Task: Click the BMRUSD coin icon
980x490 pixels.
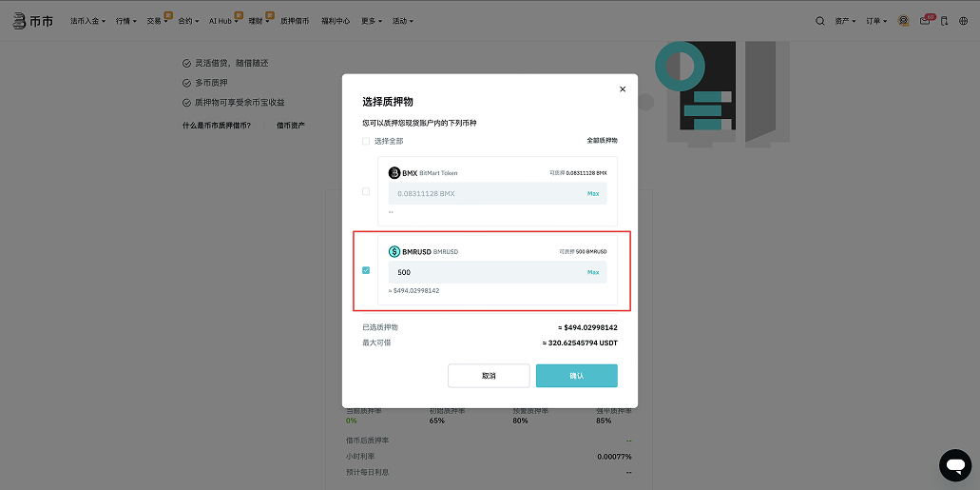Action: pos(394,252)
